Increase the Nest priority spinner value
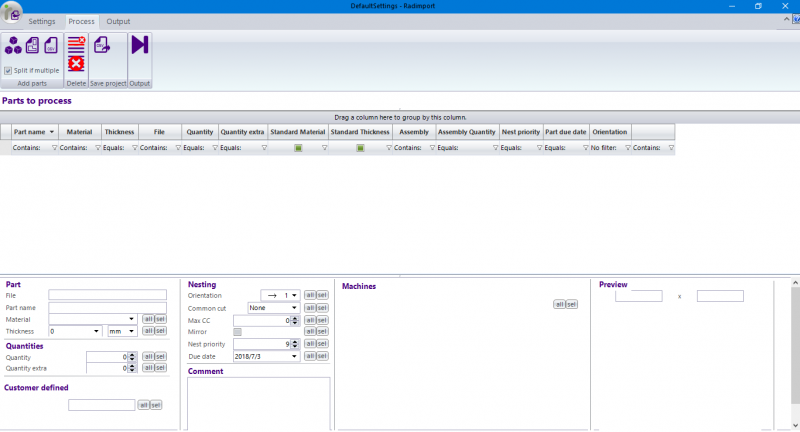Screen dimensions: 800x432 click(x=296, y=341)
